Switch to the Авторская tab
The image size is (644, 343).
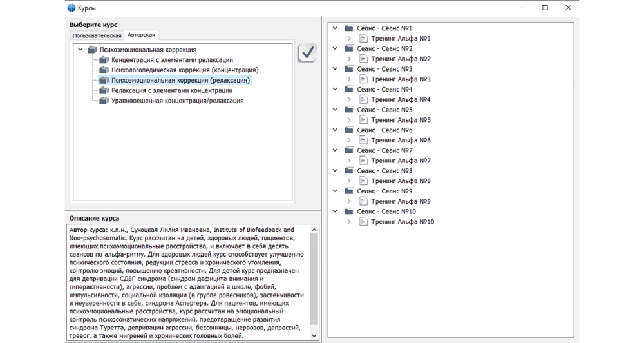(141, 35)
